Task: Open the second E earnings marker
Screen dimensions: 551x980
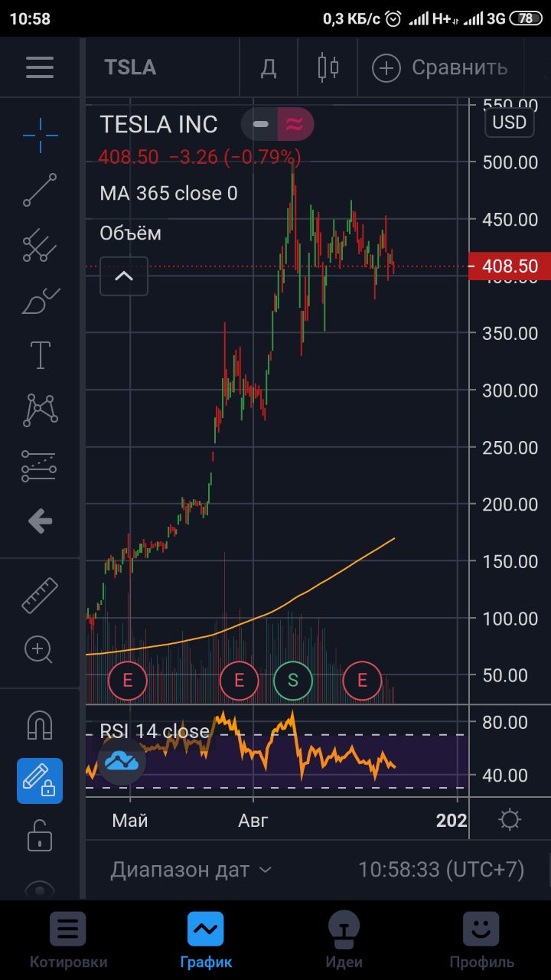Action: [239, 680]
